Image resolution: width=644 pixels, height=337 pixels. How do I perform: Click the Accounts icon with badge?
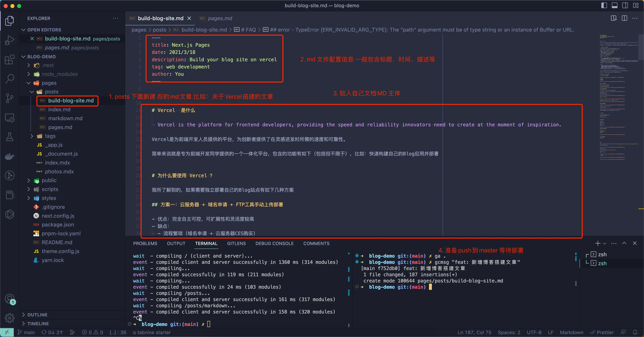10,299
